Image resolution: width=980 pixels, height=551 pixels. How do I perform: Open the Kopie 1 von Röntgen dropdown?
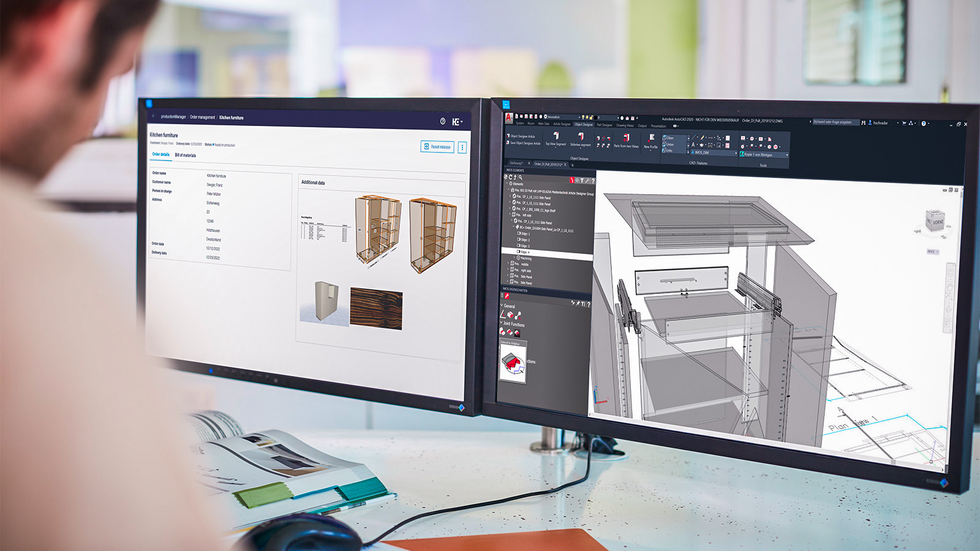tap(786, 156)
